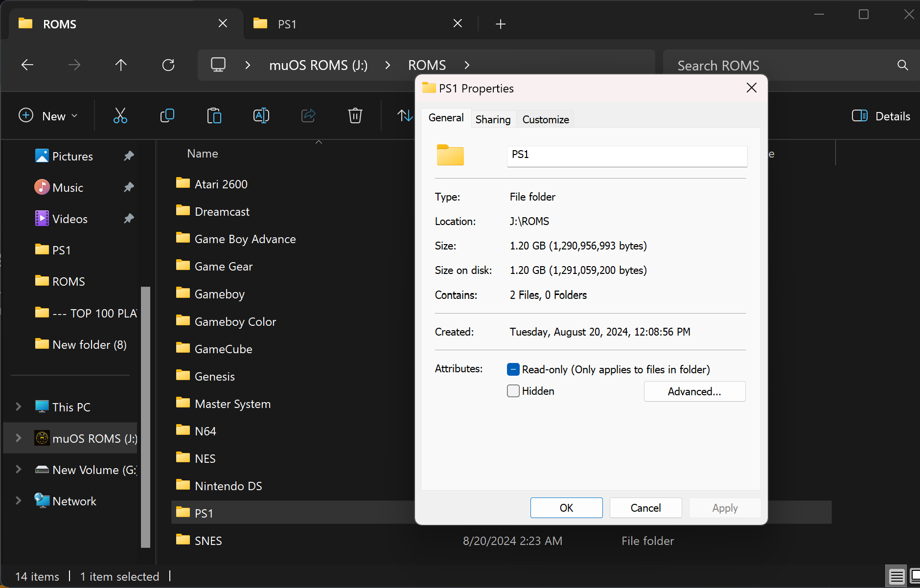
Task: Go forward with the right arrow
Action: coord(74,65)
